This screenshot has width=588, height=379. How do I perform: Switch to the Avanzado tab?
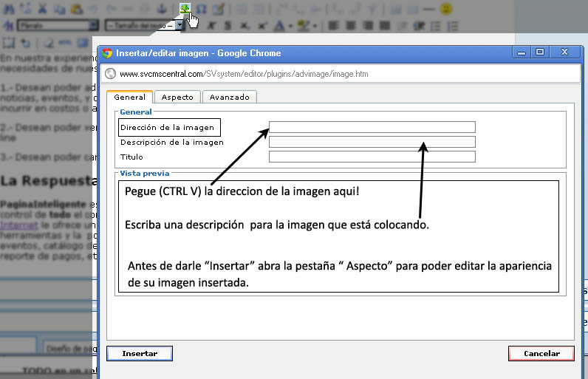[x=230, y=97]
